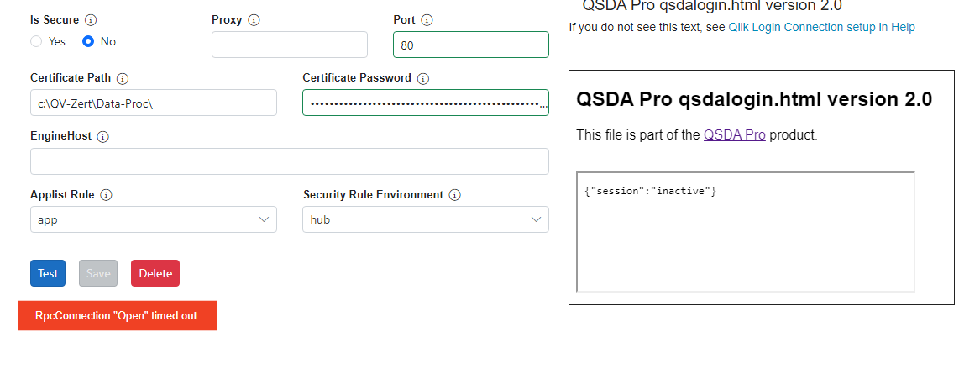Focus the EngineHost input field

(x=289, y=161)
